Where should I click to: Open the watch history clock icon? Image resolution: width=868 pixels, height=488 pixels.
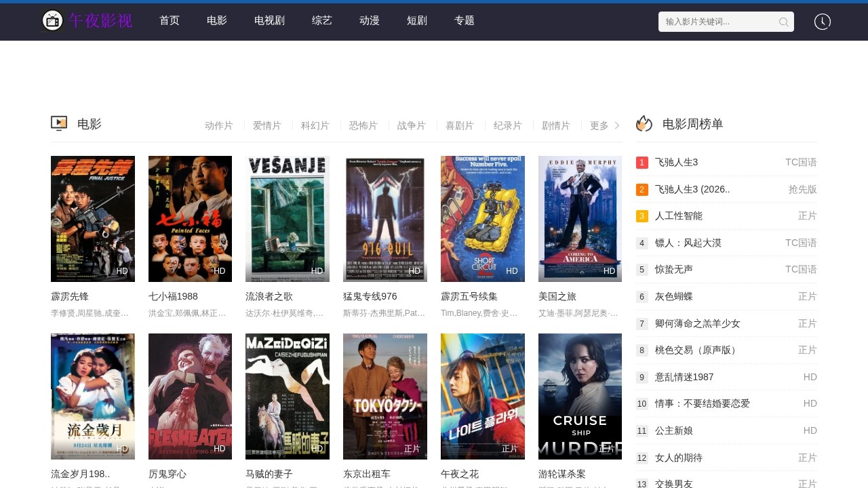coord(822,22)
